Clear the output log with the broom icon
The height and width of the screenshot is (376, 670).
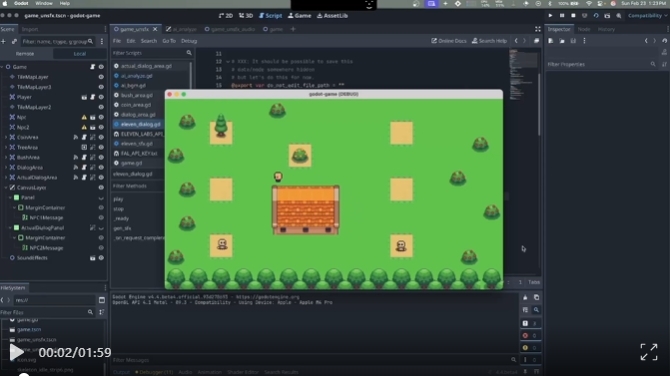(x=525, y=297)
